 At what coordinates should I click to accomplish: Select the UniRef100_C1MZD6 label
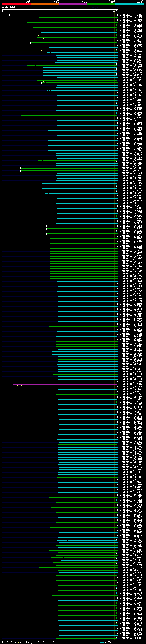pyautogui.click(x=131, y=20)
